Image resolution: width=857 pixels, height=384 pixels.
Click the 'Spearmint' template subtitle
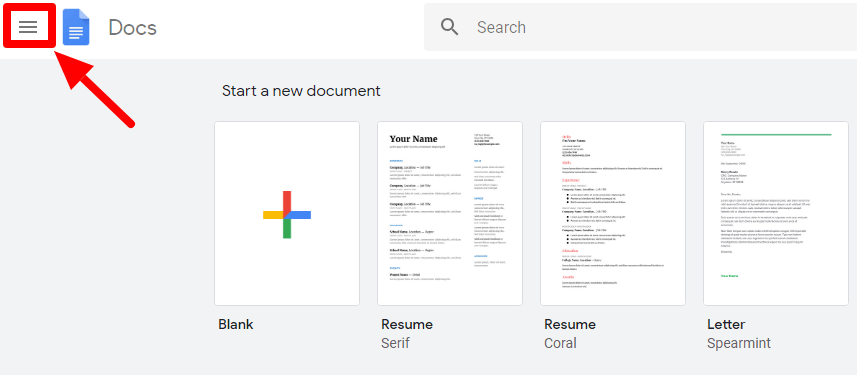tap(739, 344)
